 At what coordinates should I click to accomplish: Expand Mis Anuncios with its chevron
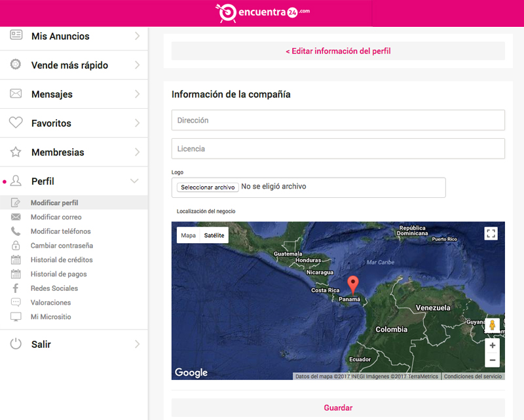[x=137, y=36]
